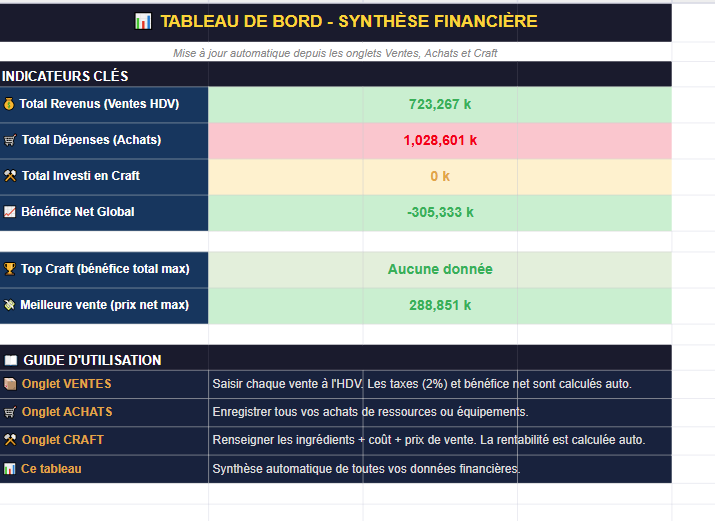Select the Total Dépenses (Achats) label
The width and height of the screenshot is (715, 521).
[x=91, y=140]
